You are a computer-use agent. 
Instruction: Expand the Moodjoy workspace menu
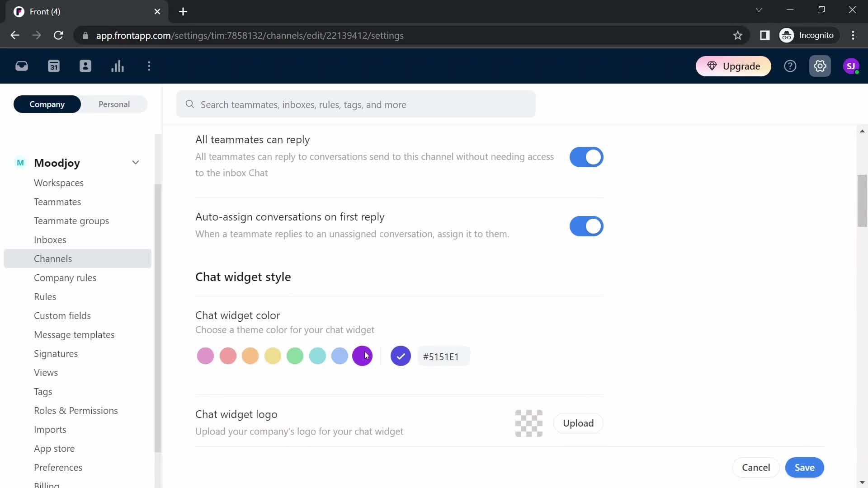pyautogui.click(x=136, y=163)
